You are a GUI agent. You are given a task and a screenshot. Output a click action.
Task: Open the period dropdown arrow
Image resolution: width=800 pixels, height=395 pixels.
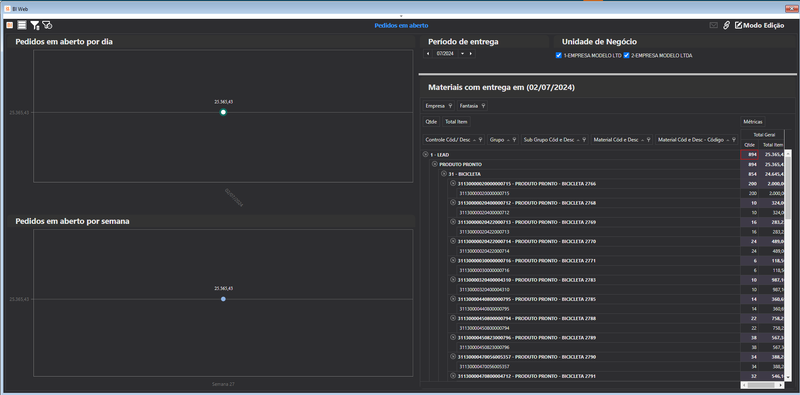point(462,53)
